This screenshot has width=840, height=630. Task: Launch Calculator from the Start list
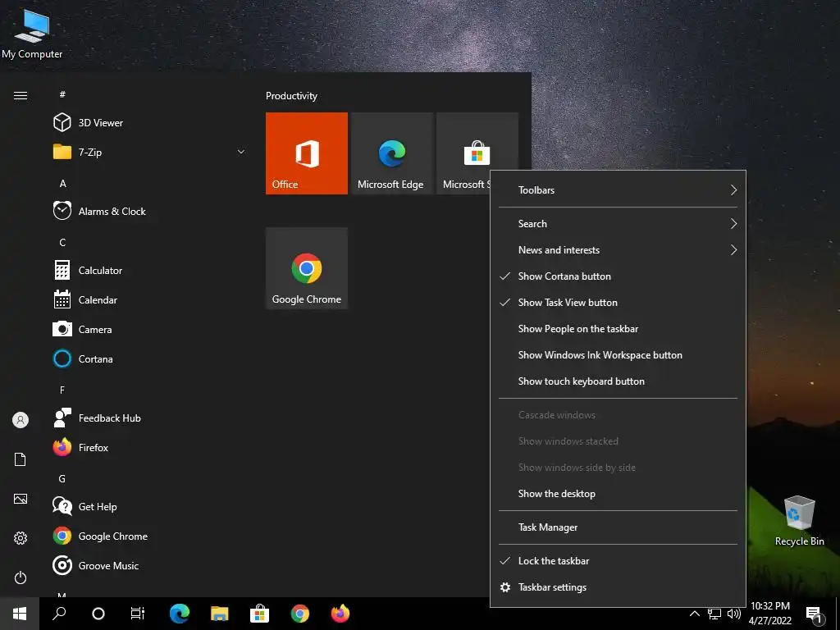coord(150,270)
